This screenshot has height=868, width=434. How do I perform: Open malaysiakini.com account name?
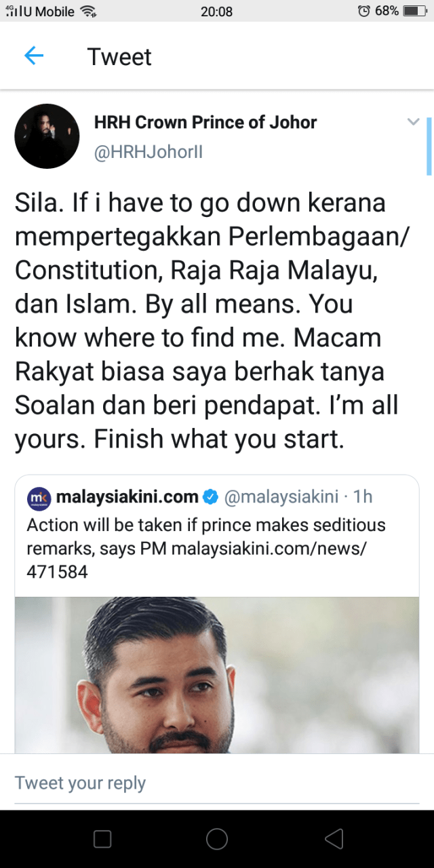(x=127, y=497)
